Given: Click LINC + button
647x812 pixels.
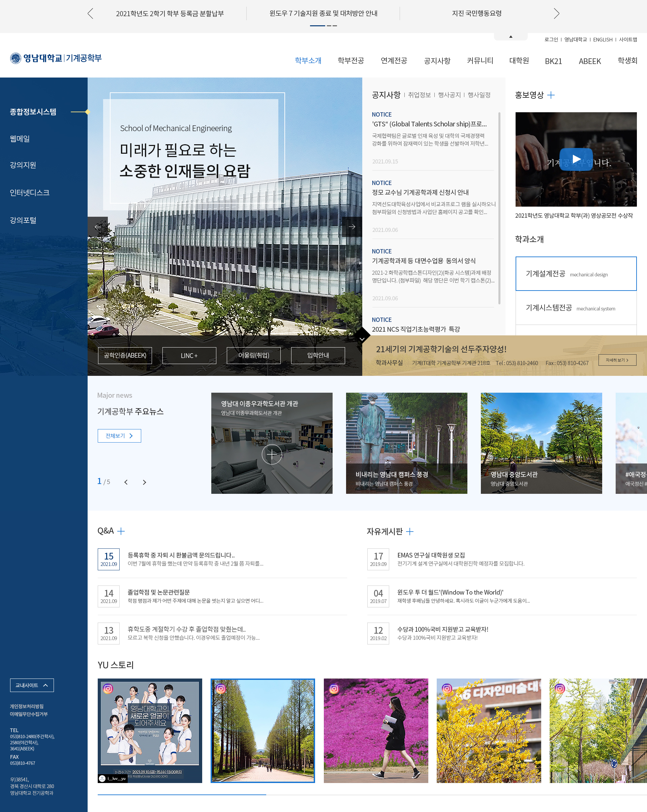Looking at the screenshot, I should (x=189, y=356).
